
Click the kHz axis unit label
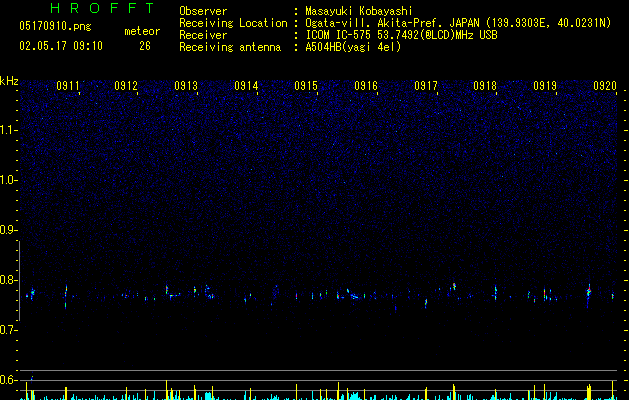click(x=9, y=81)
